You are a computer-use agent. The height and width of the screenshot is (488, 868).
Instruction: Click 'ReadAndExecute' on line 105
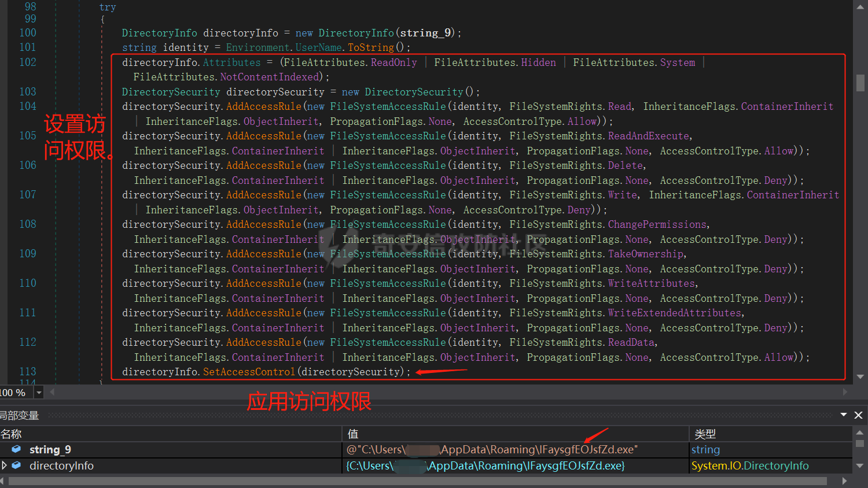pos(649,136)
